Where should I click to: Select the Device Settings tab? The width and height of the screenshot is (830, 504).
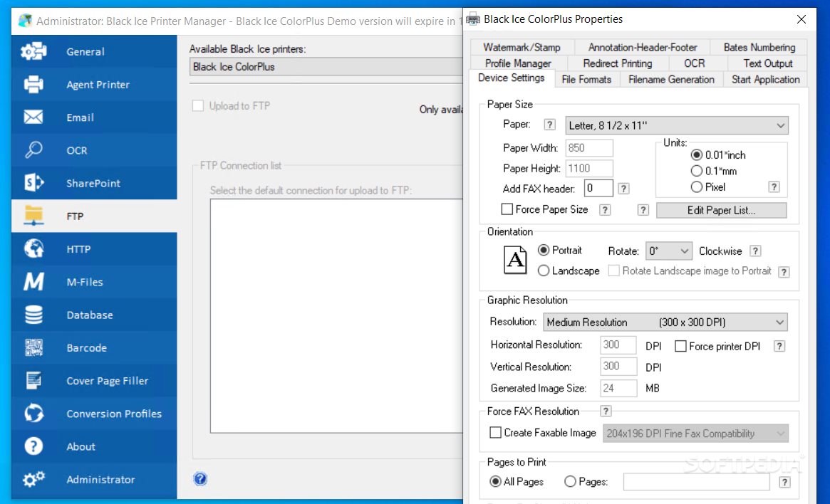tap(512, 78)
